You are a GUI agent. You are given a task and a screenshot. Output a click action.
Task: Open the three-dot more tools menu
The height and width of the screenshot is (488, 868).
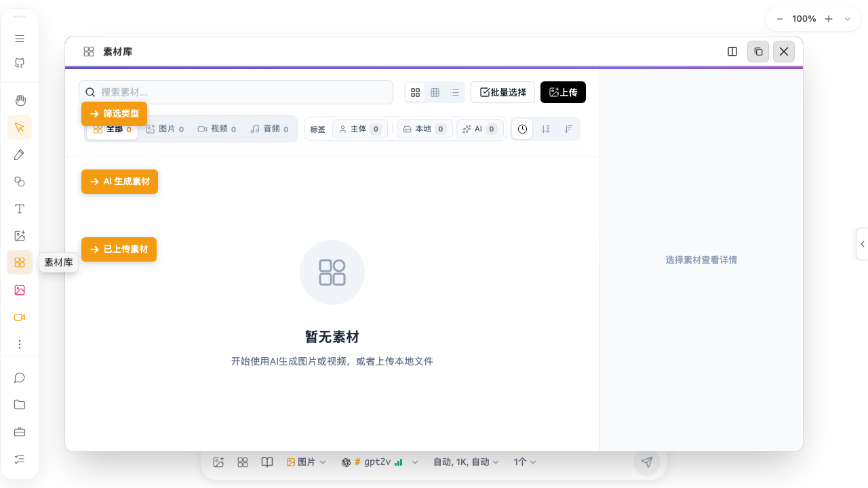[20, 344]
